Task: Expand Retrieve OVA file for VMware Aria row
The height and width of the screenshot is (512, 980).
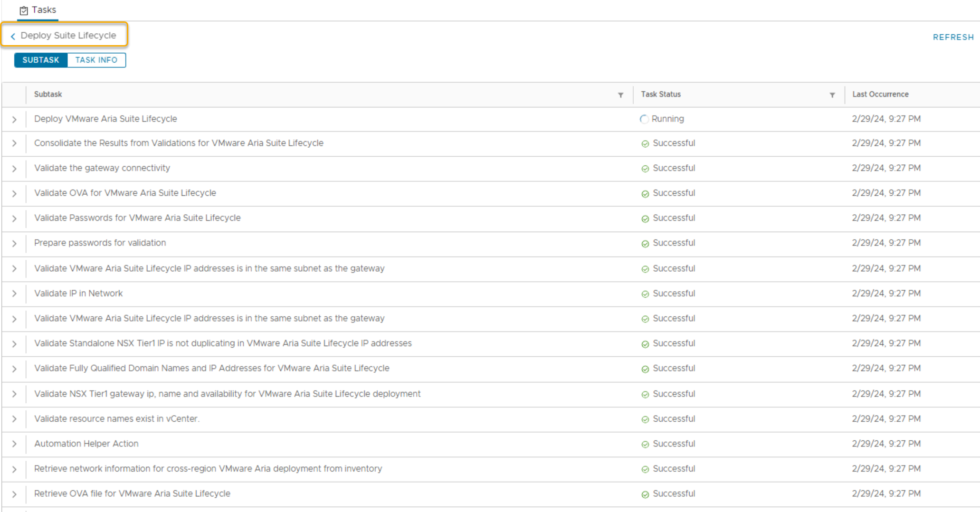Action: (x=14, y=494)
